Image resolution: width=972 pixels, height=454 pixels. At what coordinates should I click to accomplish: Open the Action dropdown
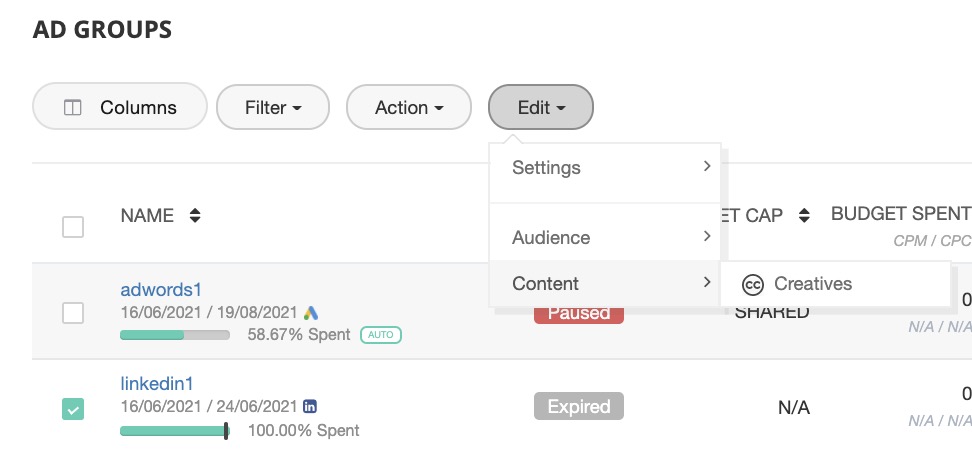click(408, 108)
